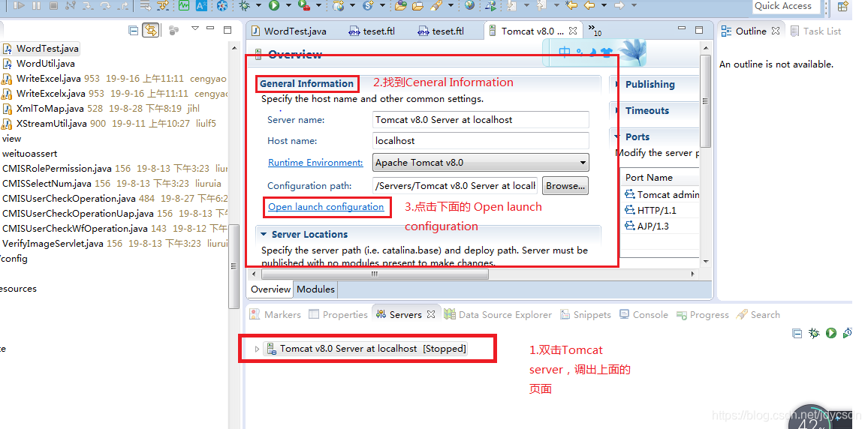Open the Markers view tab
Viewport: 868px width, 429px height.
click(x=275, y=314)
